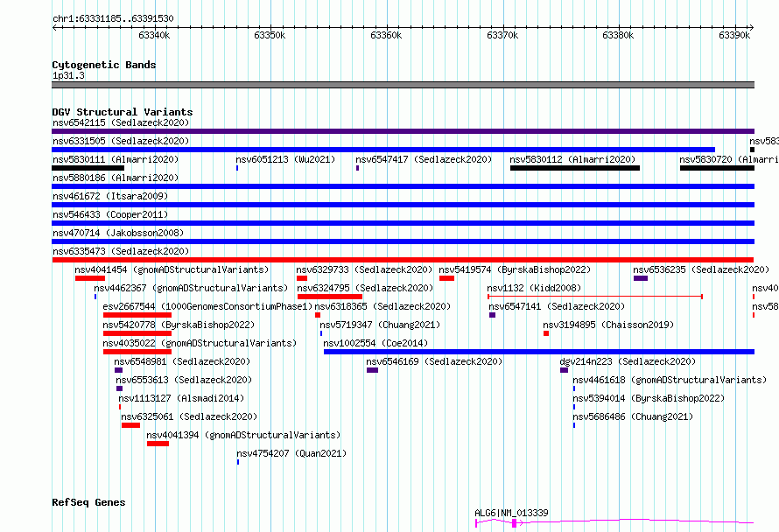This screenshot has width=779, height=532.
Task: Select dgv214n223 (Sedlazeck2020) label
Action: coord(628,361)
